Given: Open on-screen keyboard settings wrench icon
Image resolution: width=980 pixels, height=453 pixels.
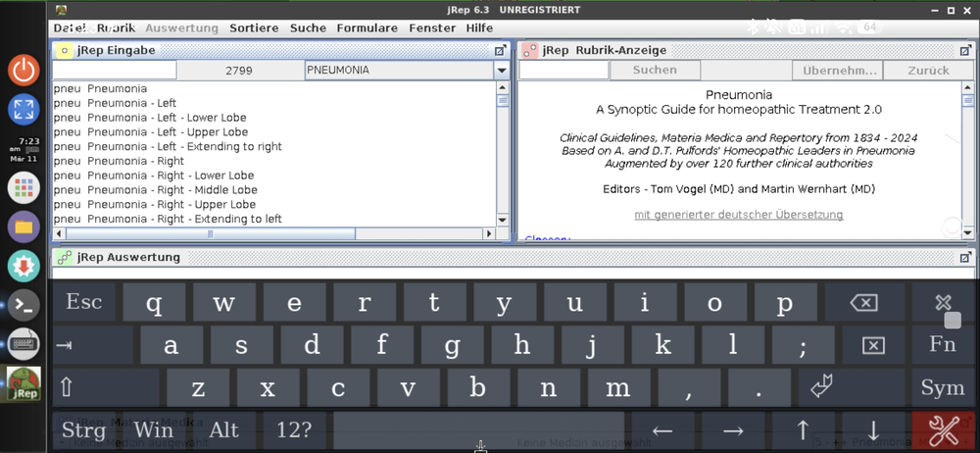Looking at the screenshot, I should click(944, 429).
